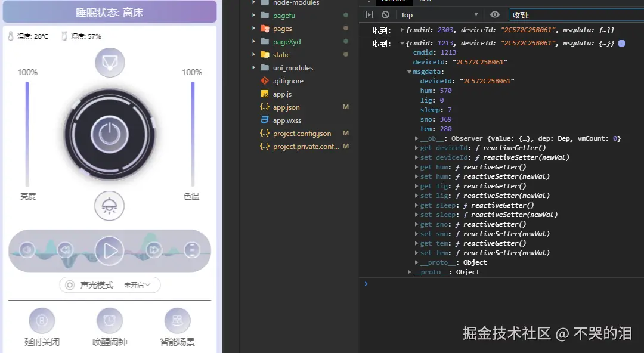Click the .gitignore git icon
Screen dimensions: 644x353
[265, 81]
